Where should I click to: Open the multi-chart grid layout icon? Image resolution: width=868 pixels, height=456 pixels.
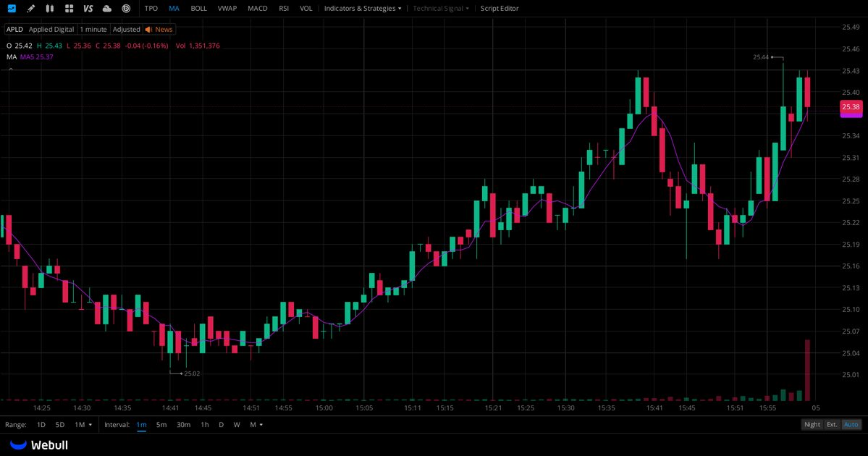click(69, 8)
